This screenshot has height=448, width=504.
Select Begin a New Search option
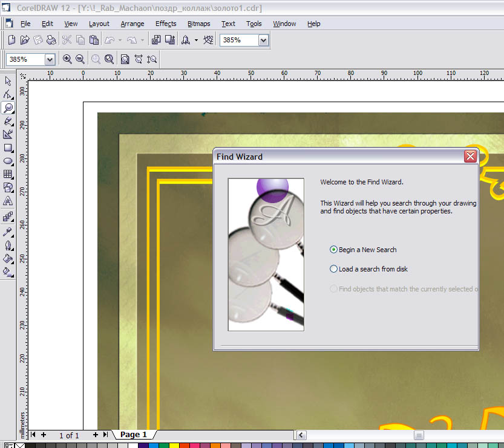pyautogui.click(x=363, y=250)
